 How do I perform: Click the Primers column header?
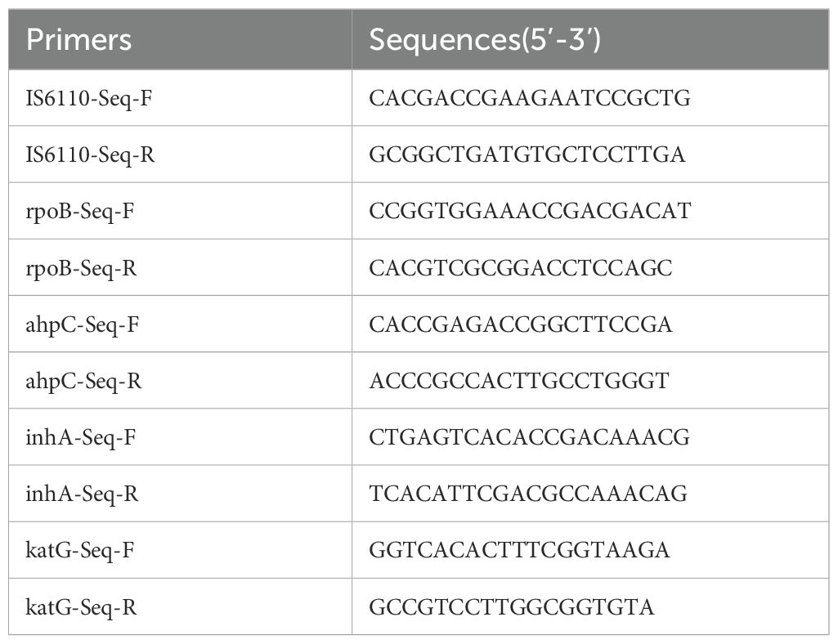pyautogui.click(x=180, y=39)
